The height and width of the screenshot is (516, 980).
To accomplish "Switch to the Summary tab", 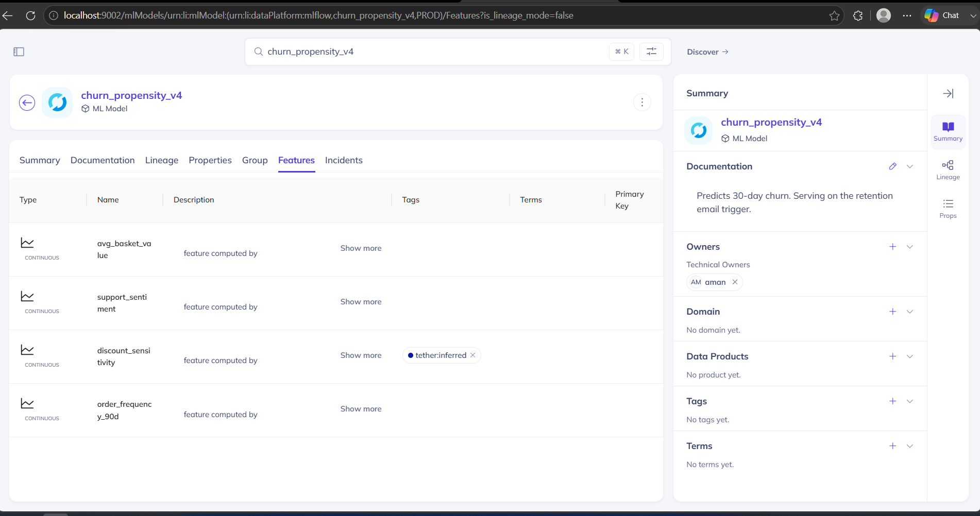I will coord(40,160).
